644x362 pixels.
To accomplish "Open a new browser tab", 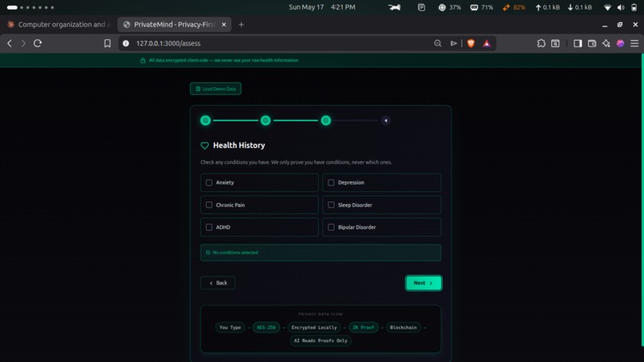I will 241,25.
